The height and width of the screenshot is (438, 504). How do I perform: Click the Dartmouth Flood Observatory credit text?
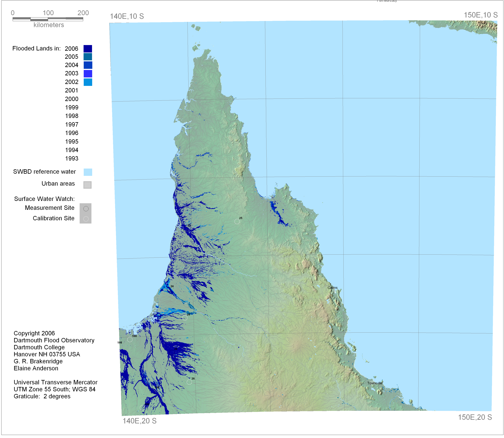[54, 340]
